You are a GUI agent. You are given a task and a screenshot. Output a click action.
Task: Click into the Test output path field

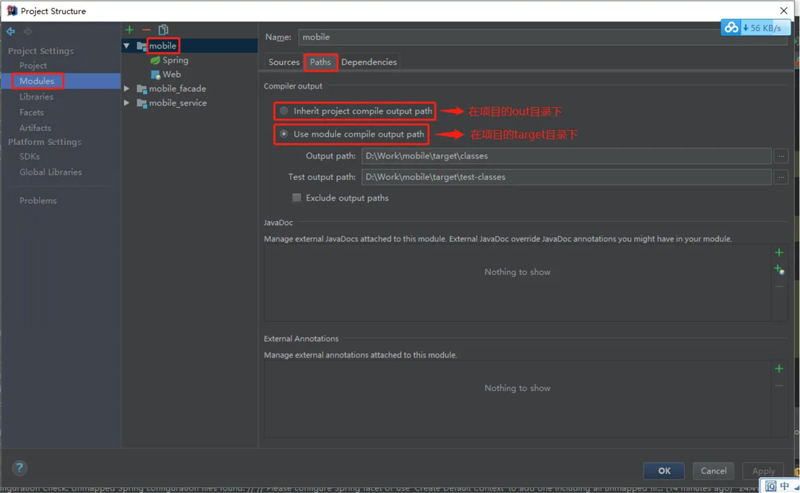566,177
